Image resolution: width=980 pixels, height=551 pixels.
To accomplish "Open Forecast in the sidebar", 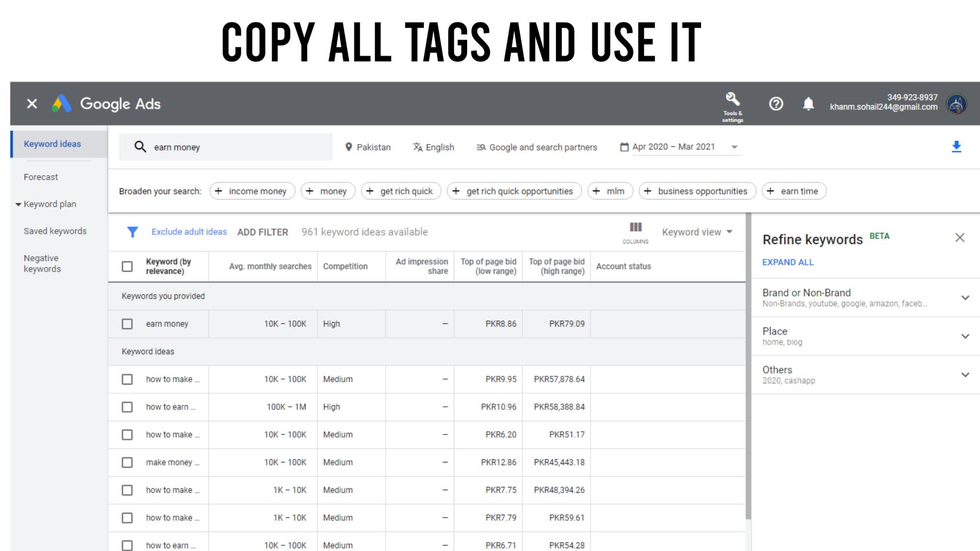I will [x=41, y=177].
